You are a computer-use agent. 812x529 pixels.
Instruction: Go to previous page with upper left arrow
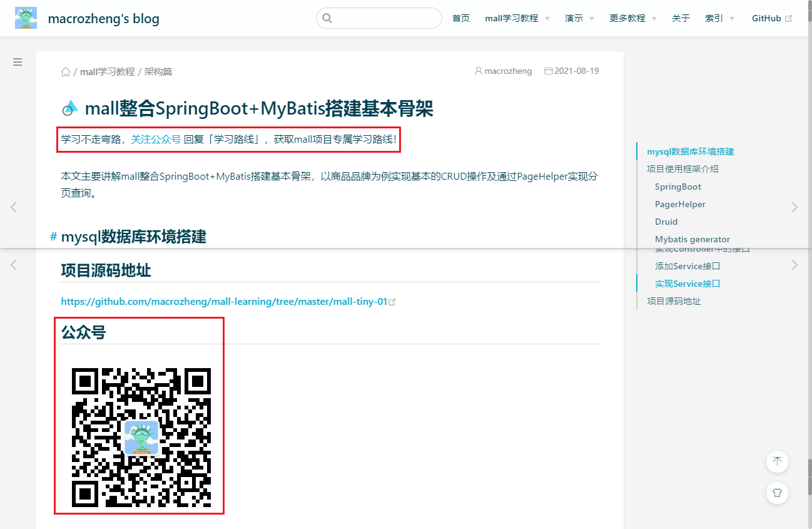[14, 207]
